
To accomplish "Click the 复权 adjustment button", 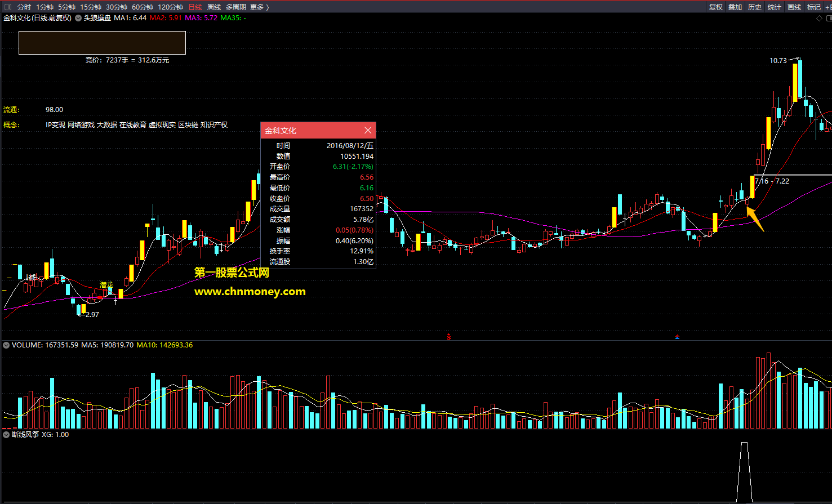I will click(716, 7).
